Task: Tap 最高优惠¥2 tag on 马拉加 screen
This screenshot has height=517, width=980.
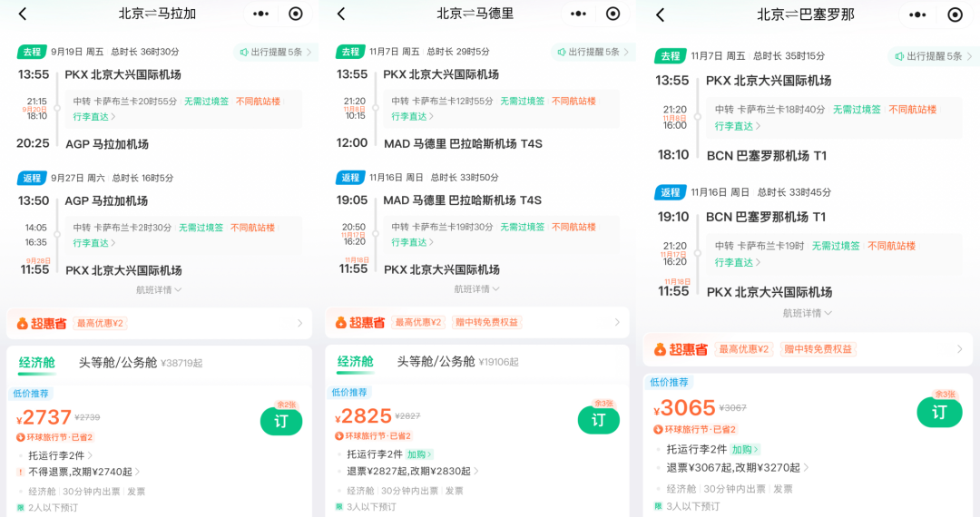Action: tap(100, 324)
